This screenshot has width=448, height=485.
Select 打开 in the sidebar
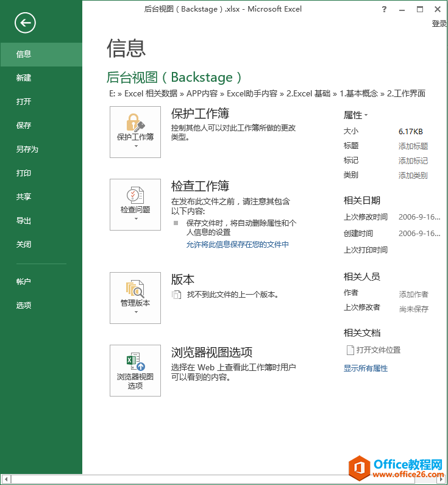[24, 102]
